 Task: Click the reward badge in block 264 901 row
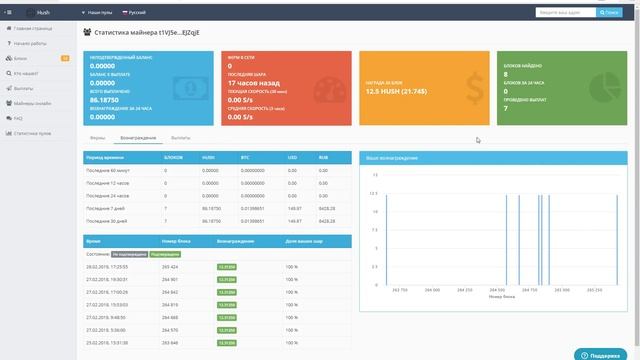tap(227, 280)
